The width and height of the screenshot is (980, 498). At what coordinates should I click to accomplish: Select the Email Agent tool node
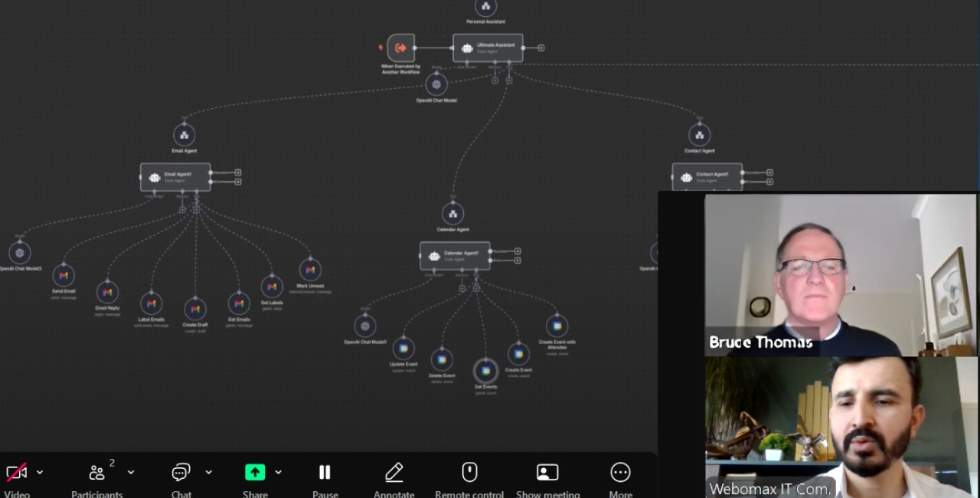(184, 136)
